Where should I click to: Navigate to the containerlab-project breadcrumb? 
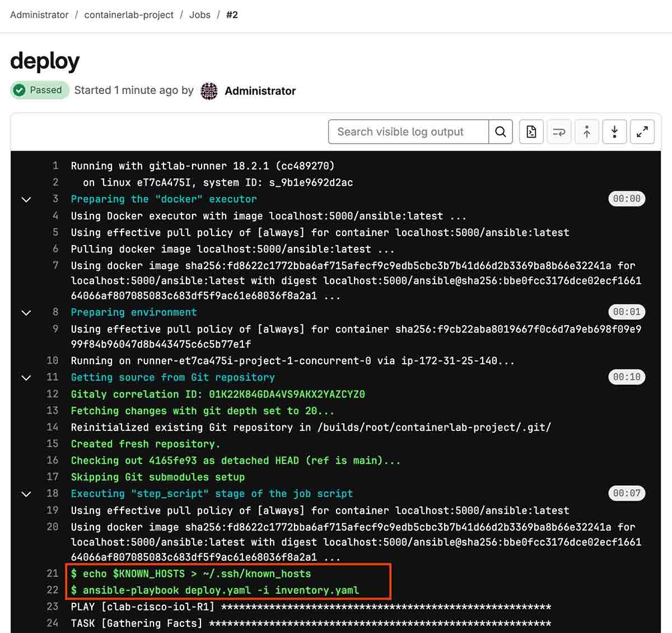[129, 15]
